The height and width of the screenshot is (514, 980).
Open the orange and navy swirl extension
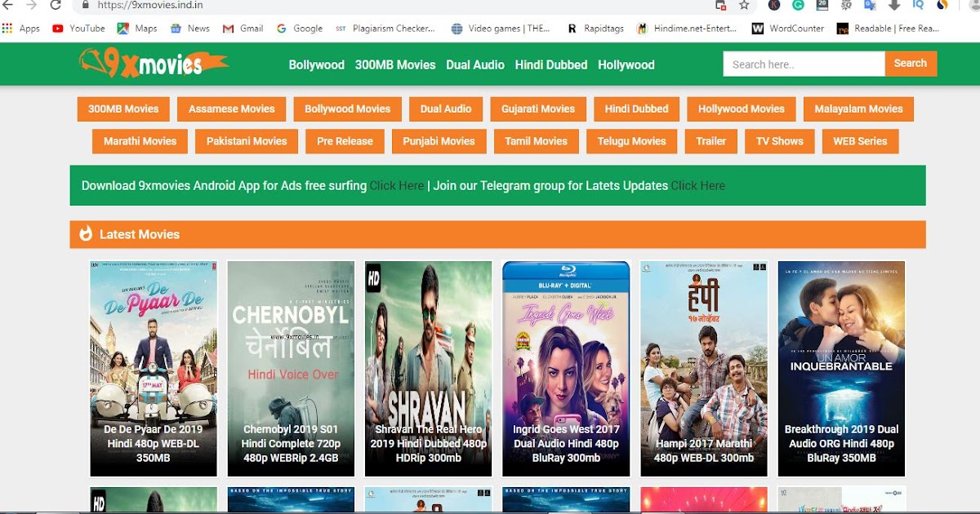point(942,5)
